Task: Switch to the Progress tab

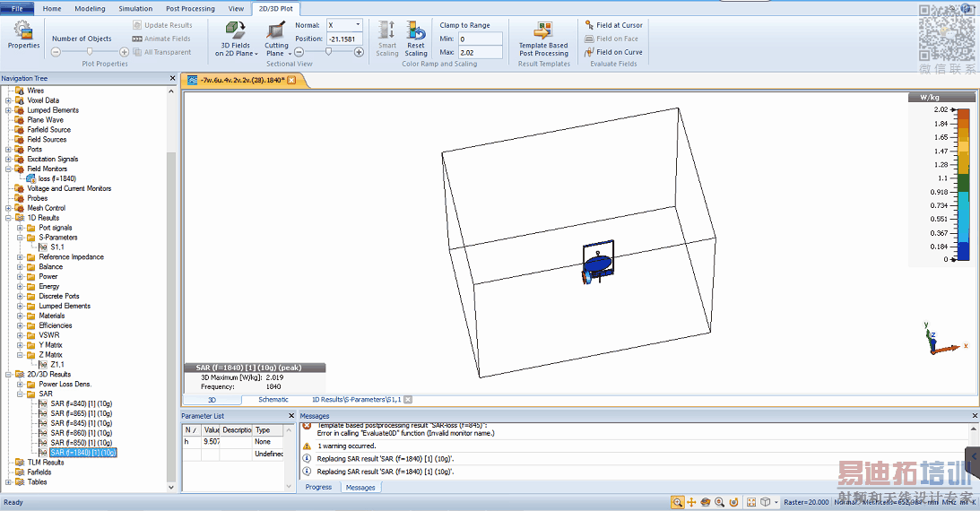Action: pos(319,488)
